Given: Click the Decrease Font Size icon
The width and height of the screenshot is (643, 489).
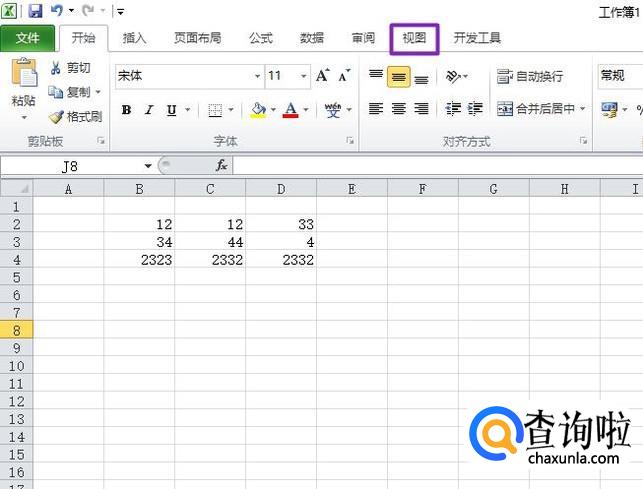Looking at the screenshot, I should 344,75.
